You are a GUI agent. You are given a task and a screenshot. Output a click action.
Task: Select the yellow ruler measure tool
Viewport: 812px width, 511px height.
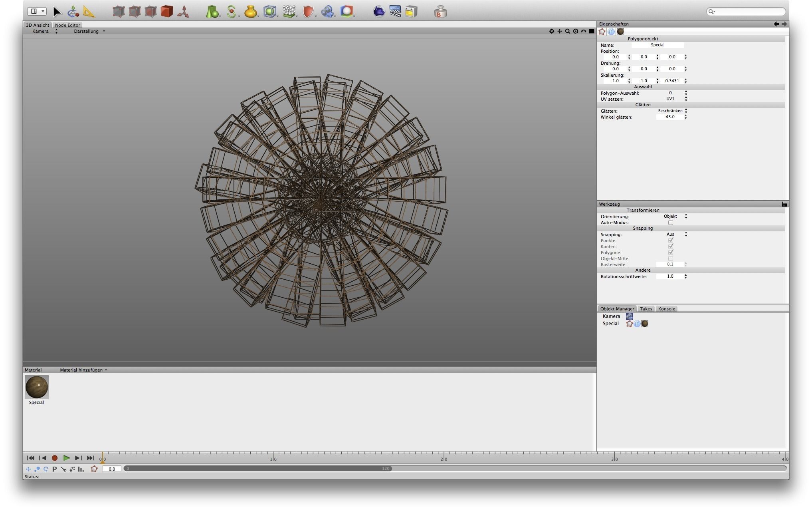(x=89, y=12)
